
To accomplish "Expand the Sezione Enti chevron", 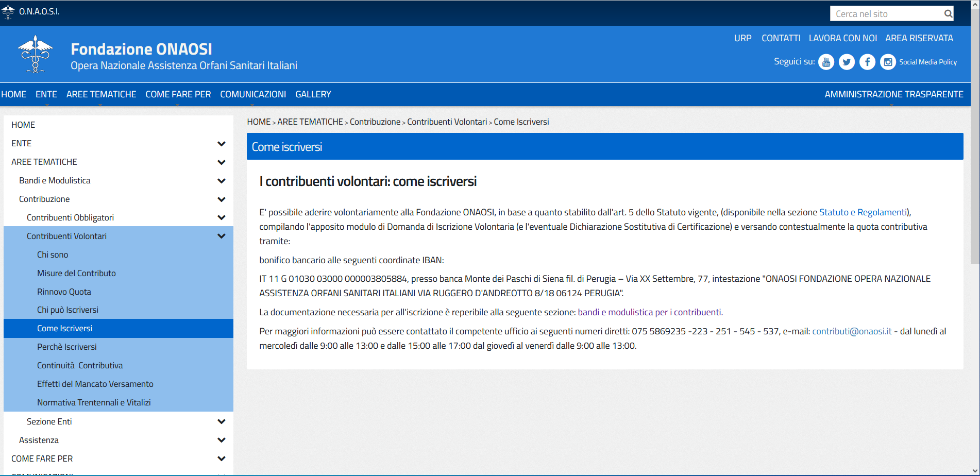I will 222,422.
